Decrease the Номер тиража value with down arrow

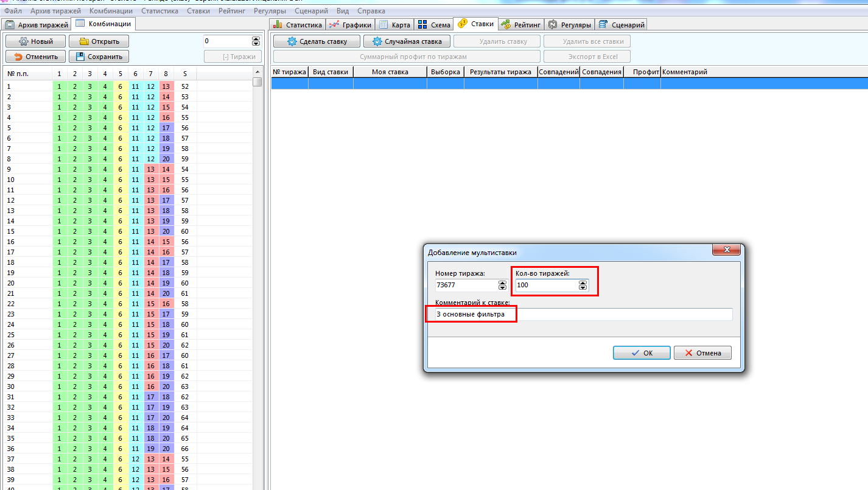(x=502, y=288)
